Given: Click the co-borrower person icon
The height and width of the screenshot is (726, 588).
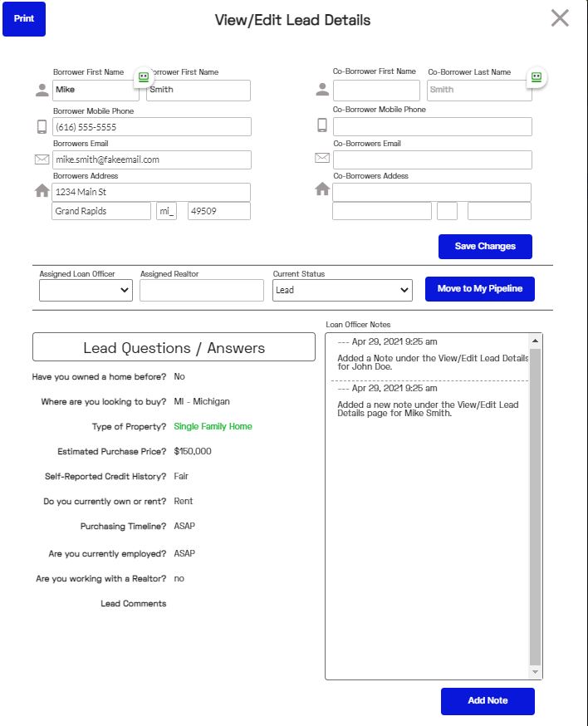Looking at the screenshot, I should 322,90.
